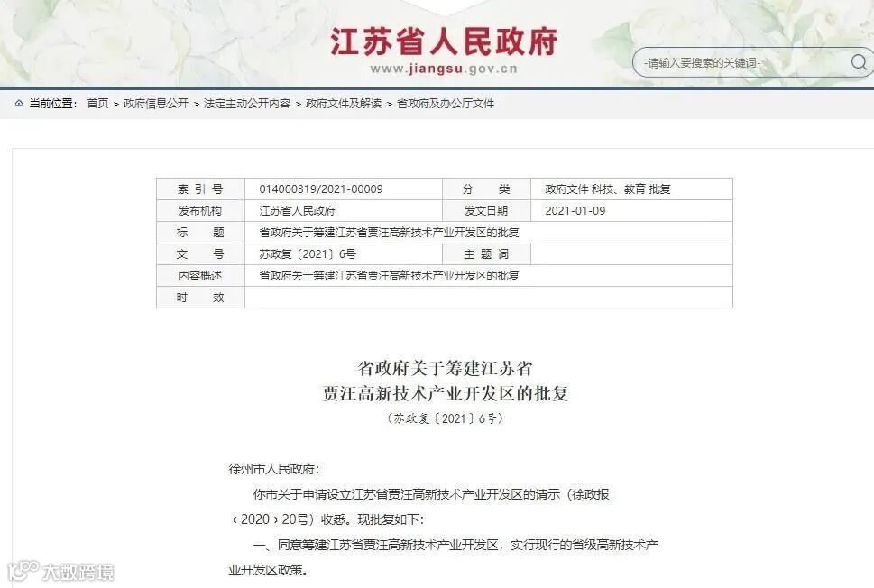Select index number 014000319/2021-00009

(321, 189)
